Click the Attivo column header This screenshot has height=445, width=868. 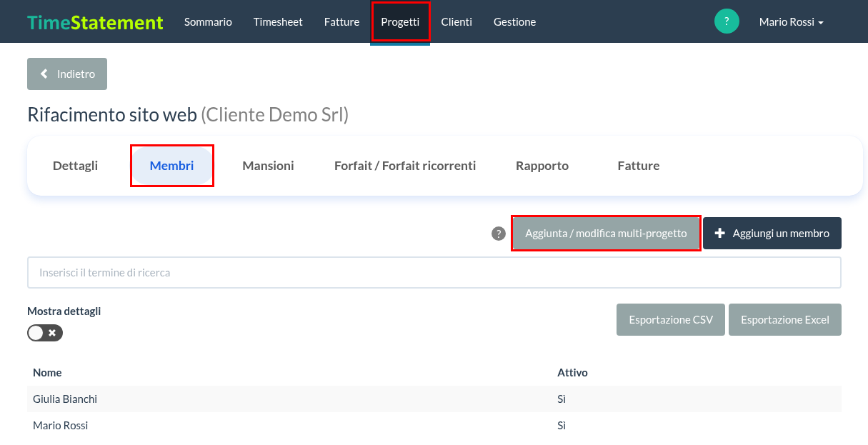572,373
